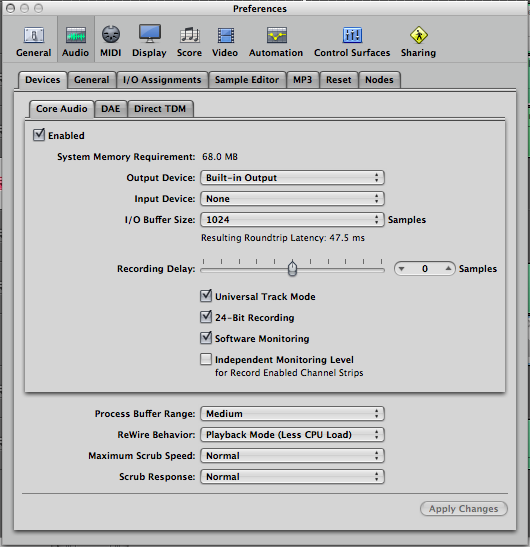
Task: Select the Automation preferences icon
Action: (x=276, y=35)
